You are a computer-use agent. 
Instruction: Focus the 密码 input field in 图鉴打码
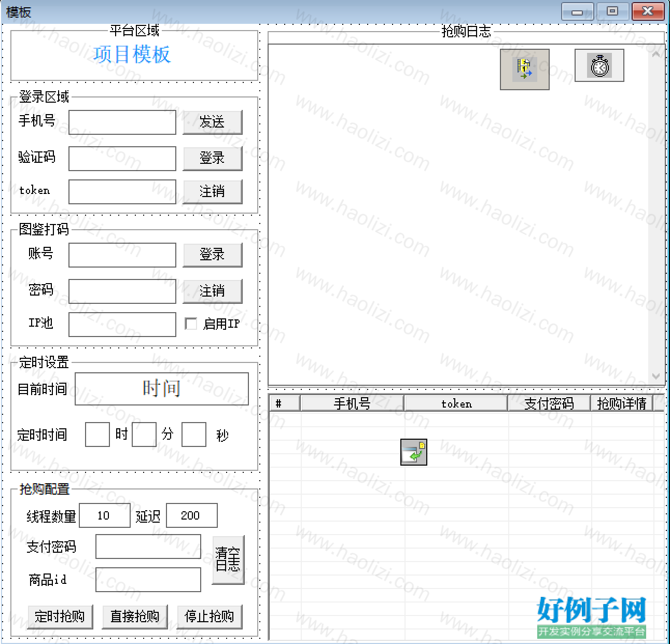pos(122,291)
